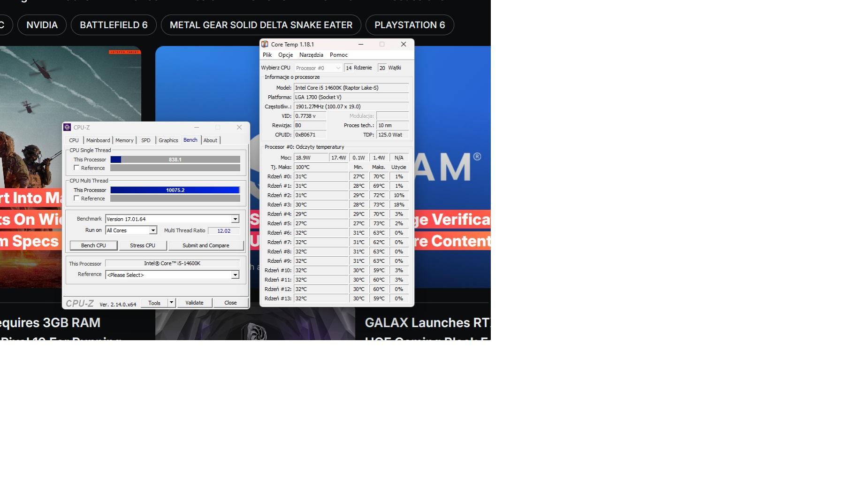Open the Run on All Cores dropdown

(153, 230)
